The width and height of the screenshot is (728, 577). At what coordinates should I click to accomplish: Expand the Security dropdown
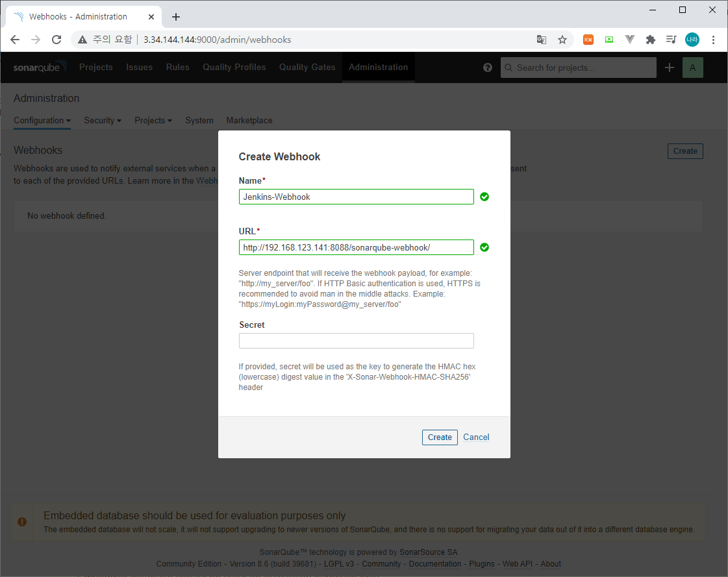coord(103,120)
